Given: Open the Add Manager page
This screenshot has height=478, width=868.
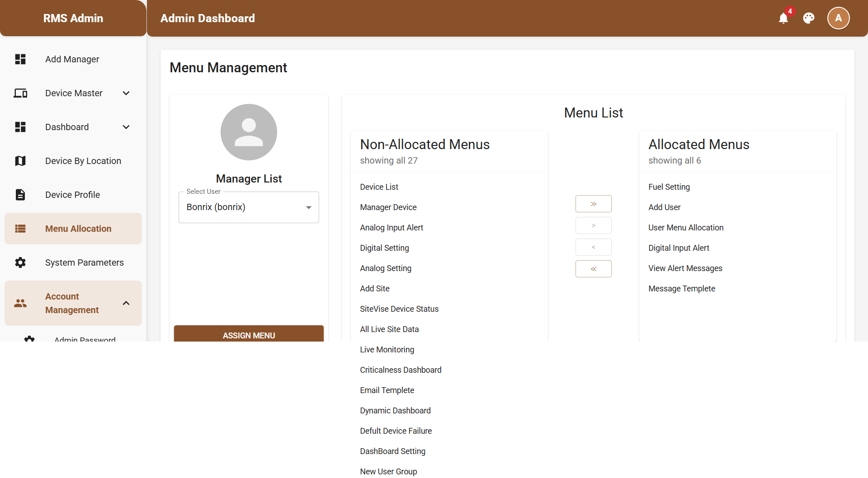Looking at the screenshot, I should 73,59.
